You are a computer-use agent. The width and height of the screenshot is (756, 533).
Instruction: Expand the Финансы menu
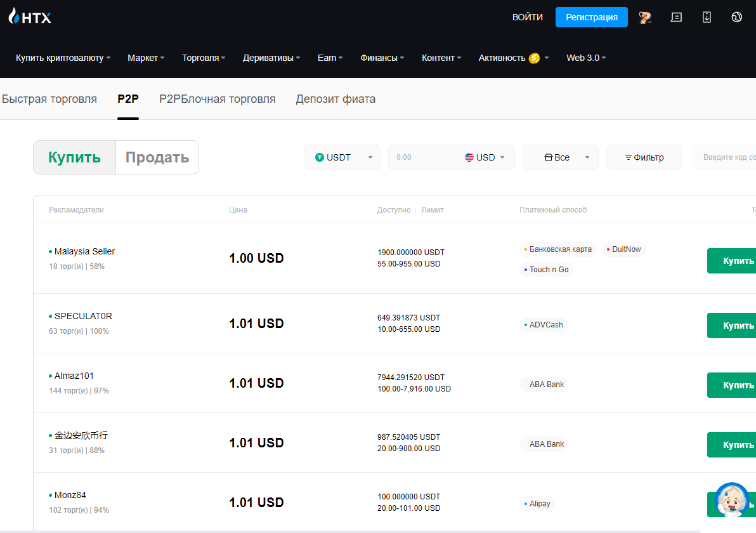tap(382, 58)
